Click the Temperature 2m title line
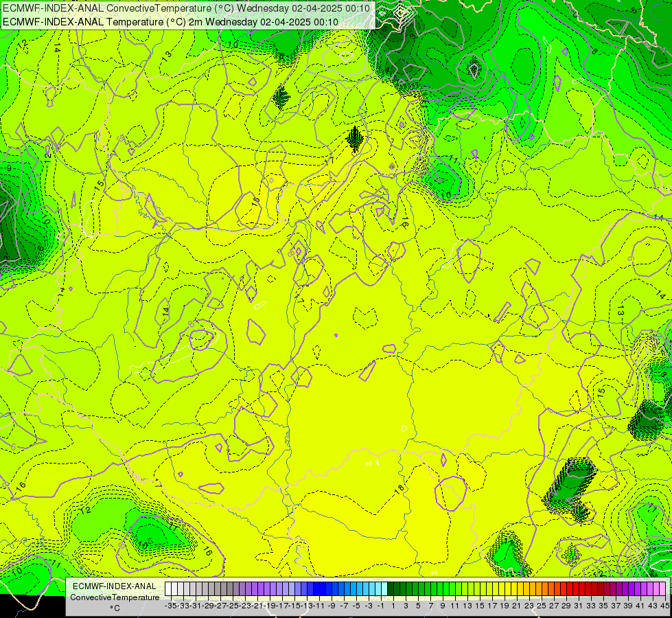This screenshot has width=672, height=618. (x=170, y=22)
